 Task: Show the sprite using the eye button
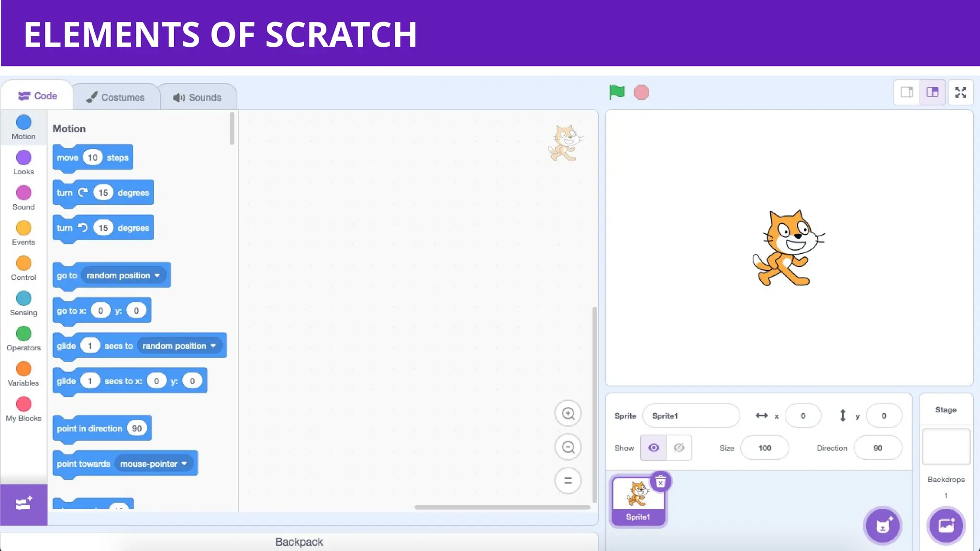(x=653, y=448)
